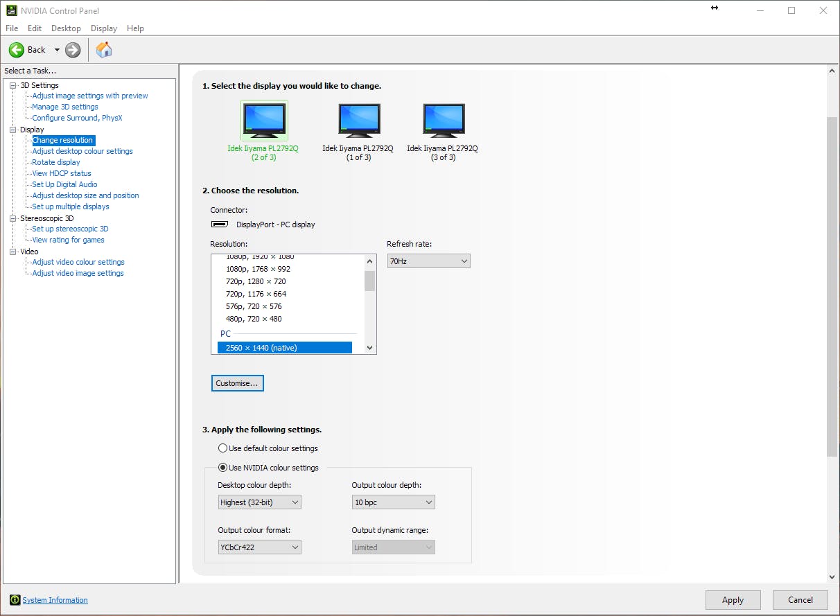Open the System Information link
Viewport: 840px width, 616px height.
click(55, 600)
